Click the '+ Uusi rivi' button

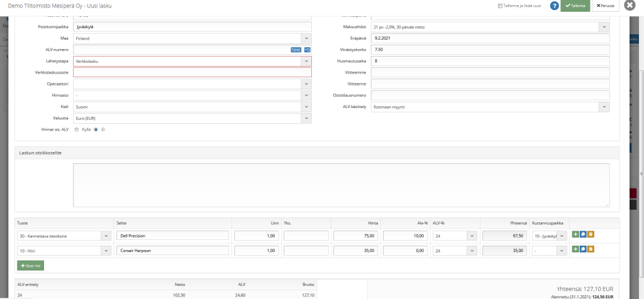tap(31, 266)
